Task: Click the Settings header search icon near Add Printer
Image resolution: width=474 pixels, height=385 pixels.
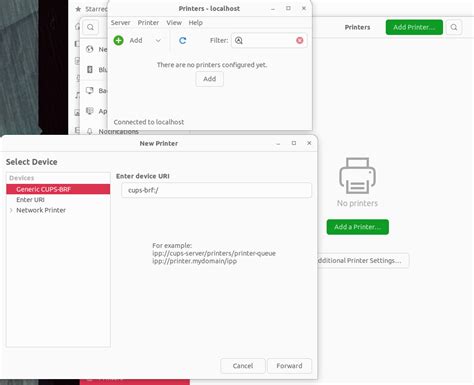Action: (x=454, y=27)
